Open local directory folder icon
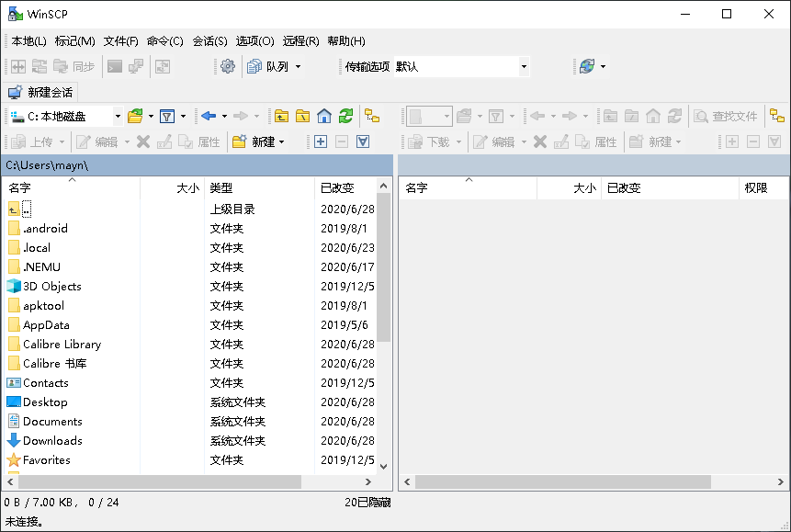Screen dimensions: 791x532 tap(135, 116)
